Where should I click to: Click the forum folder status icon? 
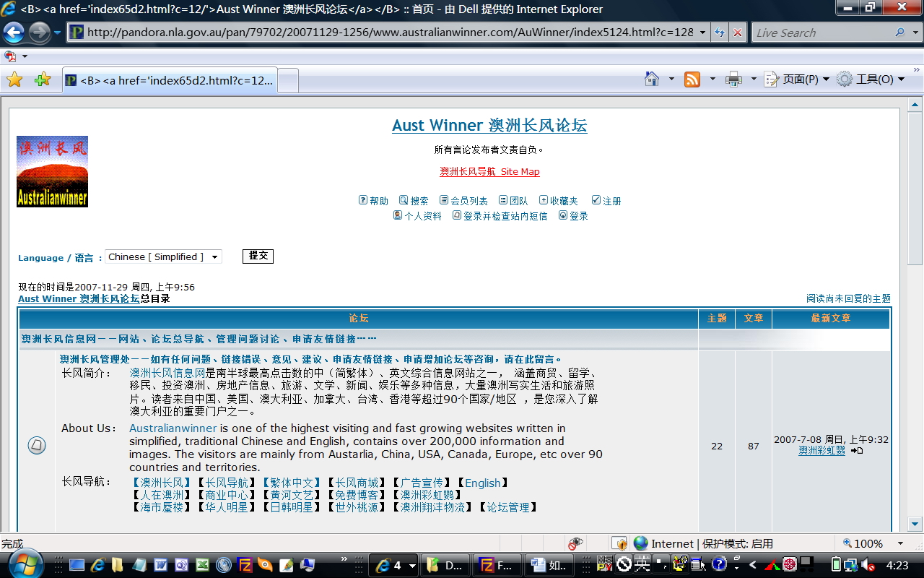pos(37,446)
